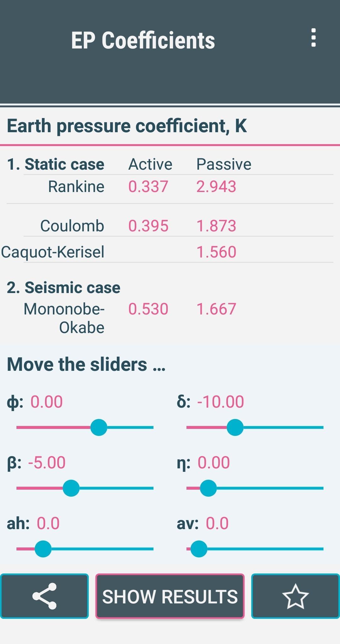
Task: Tap the δ value -10.00
Action: [220, 402]
